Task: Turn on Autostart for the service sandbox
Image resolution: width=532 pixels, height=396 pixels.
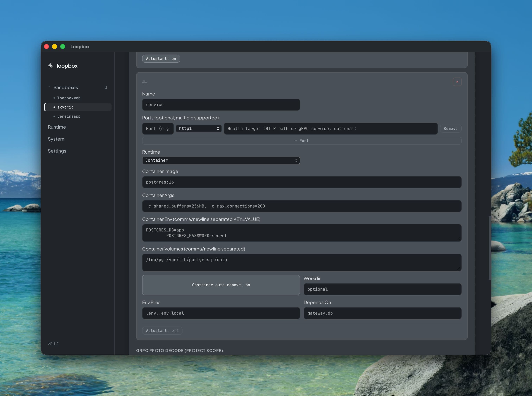Action: click(162, 331)
